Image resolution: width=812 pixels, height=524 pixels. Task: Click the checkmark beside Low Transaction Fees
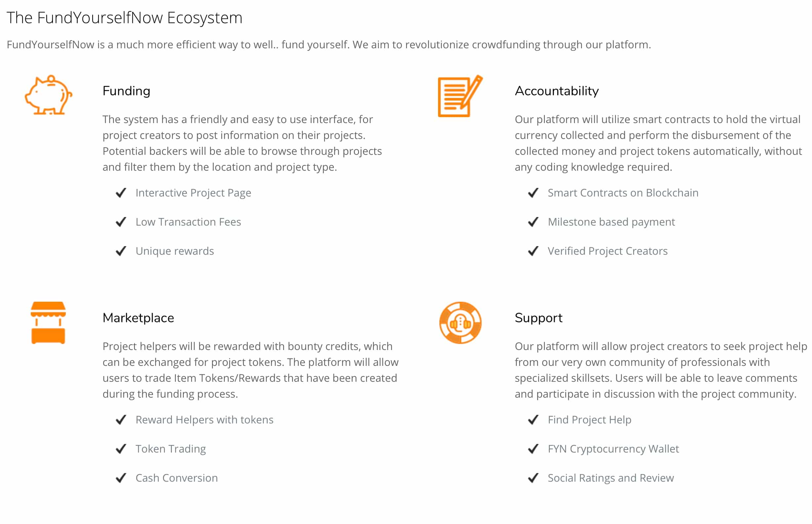[x=121, y=222]
